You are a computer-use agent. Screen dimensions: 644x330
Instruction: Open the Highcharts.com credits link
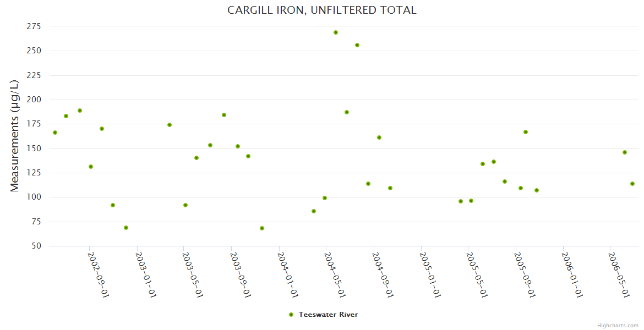[618, 325]
